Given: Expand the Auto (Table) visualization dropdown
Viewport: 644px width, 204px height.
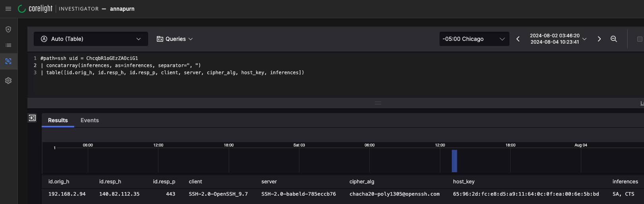Looking at the screenshot, I should [91, 39].
